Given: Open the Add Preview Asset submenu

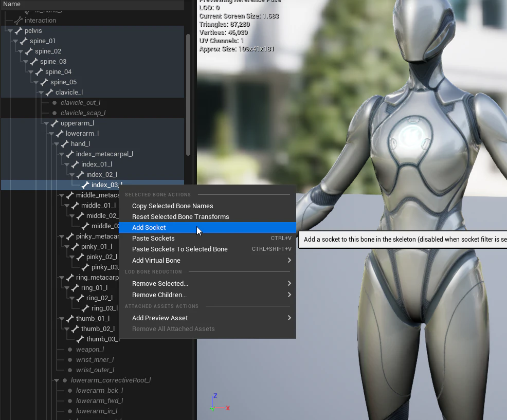Looking at the screenshot, I should pos(207,318).
